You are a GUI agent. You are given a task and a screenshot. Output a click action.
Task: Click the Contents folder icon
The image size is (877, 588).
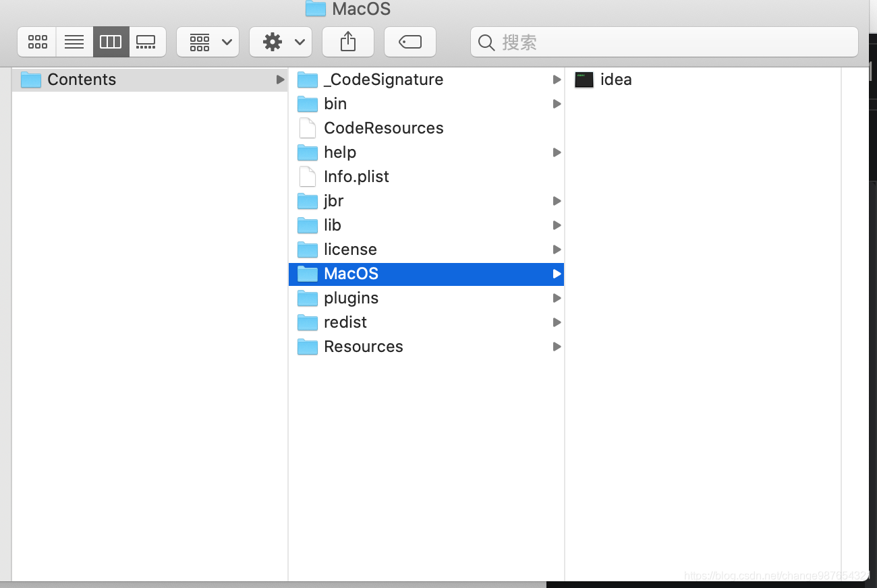point(31,80)
